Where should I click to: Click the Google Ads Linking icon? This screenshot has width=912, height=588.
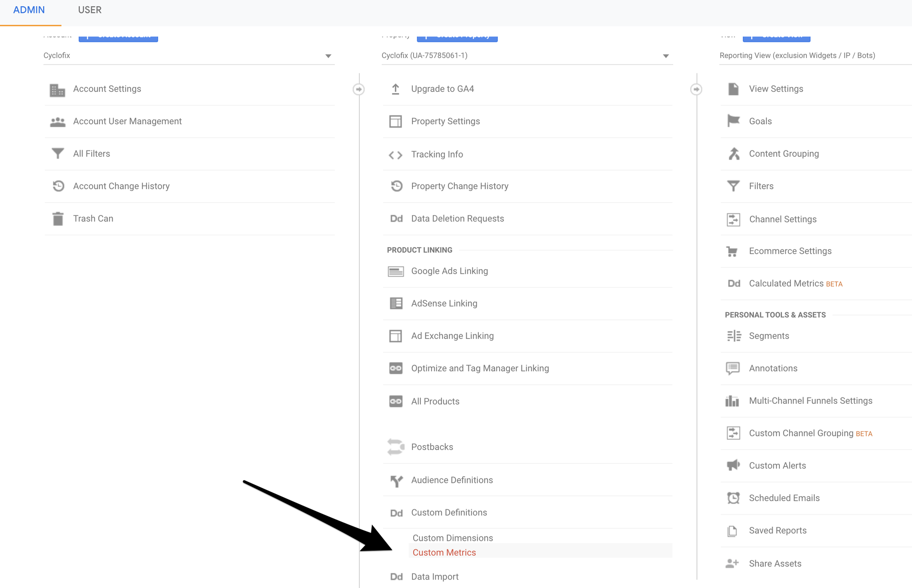tap(396, 272)
